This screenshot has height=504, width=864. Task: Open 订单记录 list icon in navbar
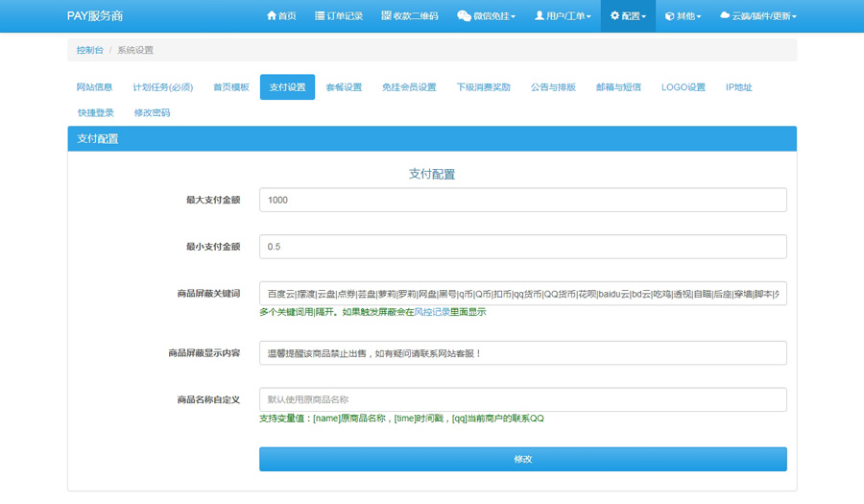[320, 16]
